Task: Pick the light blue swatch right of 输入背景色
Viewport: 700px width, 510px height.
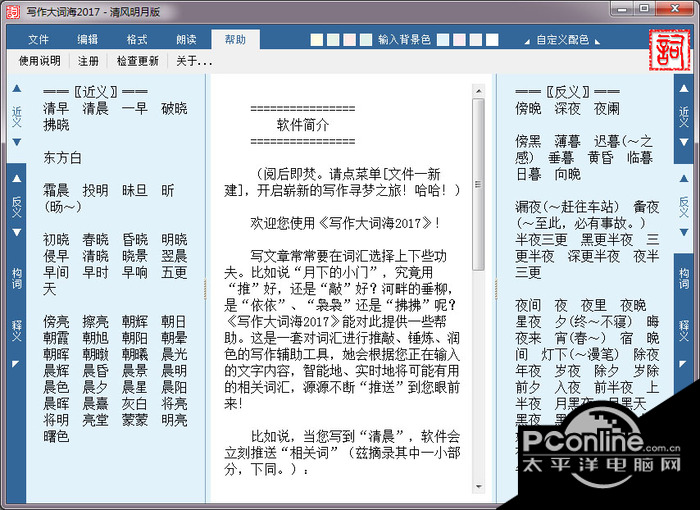Action: [x=443, y=40]
